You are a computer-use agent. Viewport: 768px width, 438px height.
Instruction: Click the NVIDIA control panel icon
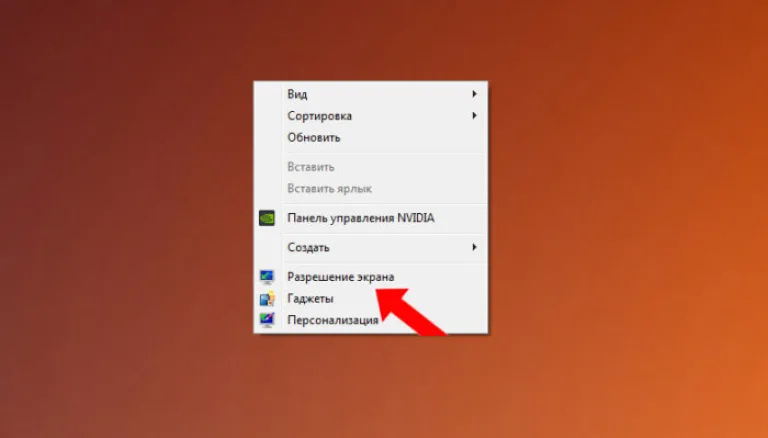tap(267, 218)
